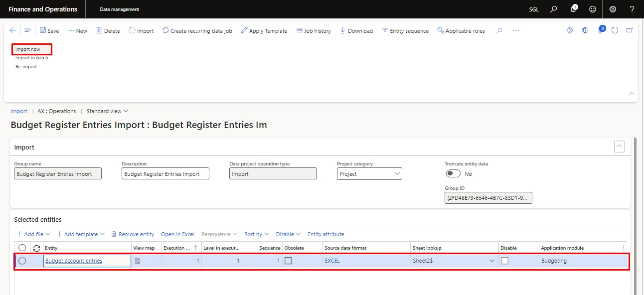Sort by Execution unit column header

(181, 248)
